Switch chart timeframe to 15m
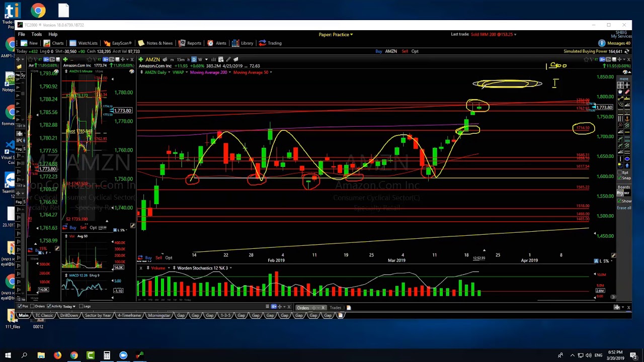This screenshot has width=644, height=362. pos(181,59)
